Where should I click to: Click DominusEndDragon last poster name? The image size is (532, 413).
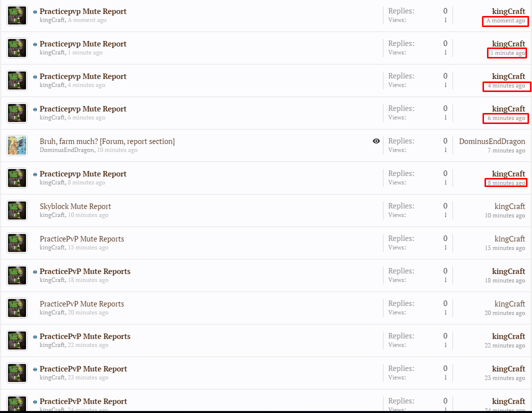pos(492,141)
